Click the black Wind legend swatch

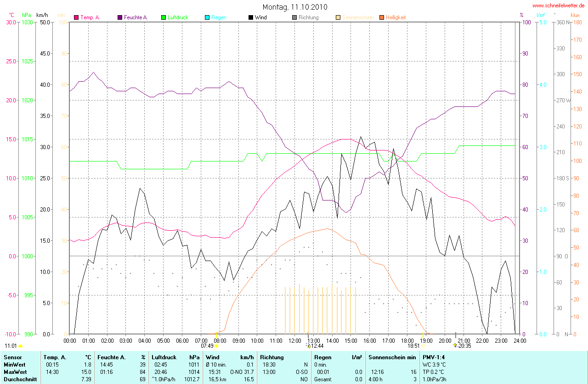click(x=251, y=17)
